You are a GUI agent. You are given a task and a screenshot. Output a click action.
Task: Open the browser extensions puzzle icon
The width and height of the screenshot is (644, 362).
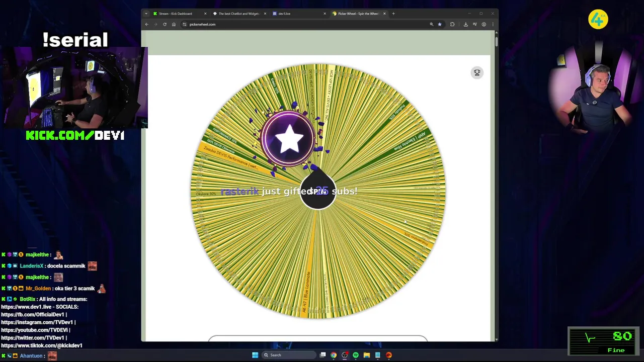(x=452, y=24)
